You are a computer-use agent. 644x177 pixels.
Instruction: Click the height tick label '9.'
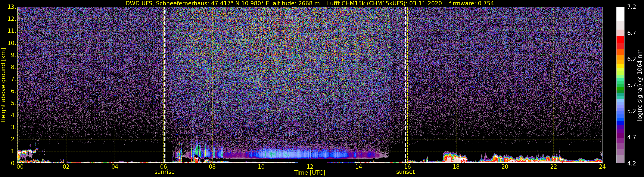click(x=13, y=55)
